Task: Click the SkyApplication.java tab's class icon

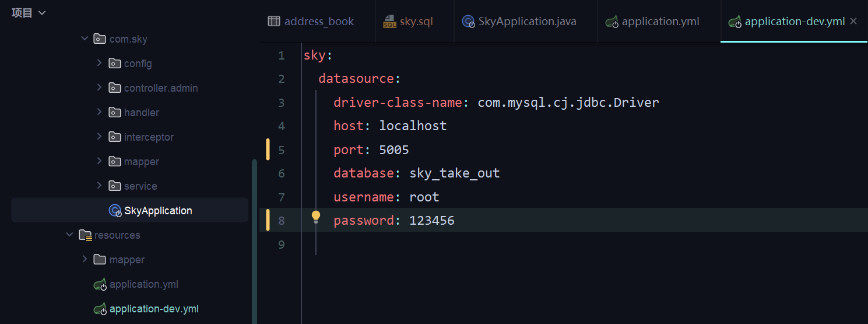Action: point(468,22)
